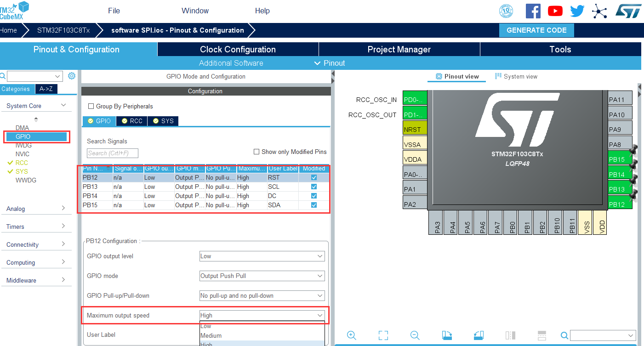Screen dimensions: 644x346
Task: Open Additional Software
Action: [x=231, y=63]
